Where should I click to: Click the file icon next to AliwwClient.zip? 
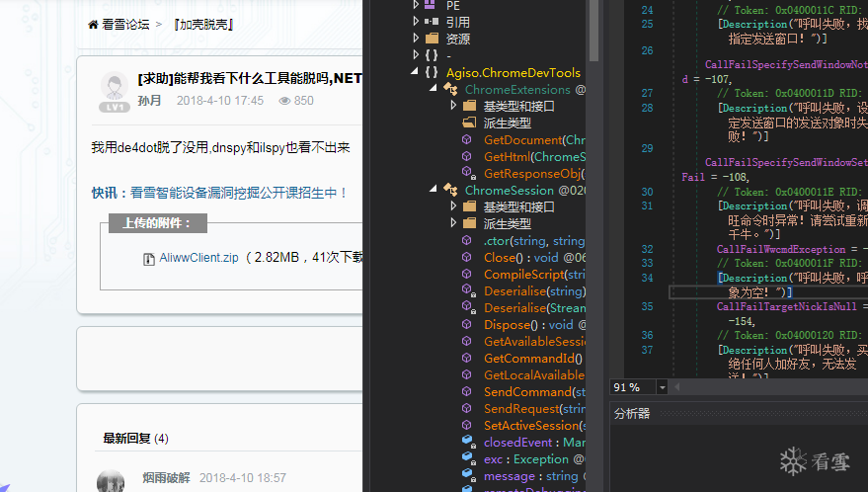point(149,259)
